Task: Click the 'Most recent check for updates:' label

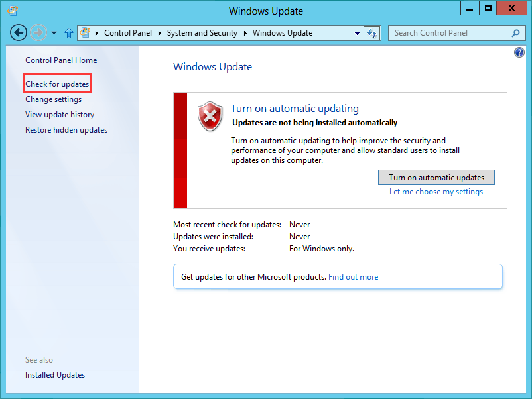Action: pyautogui.click(x=227, y=225)
